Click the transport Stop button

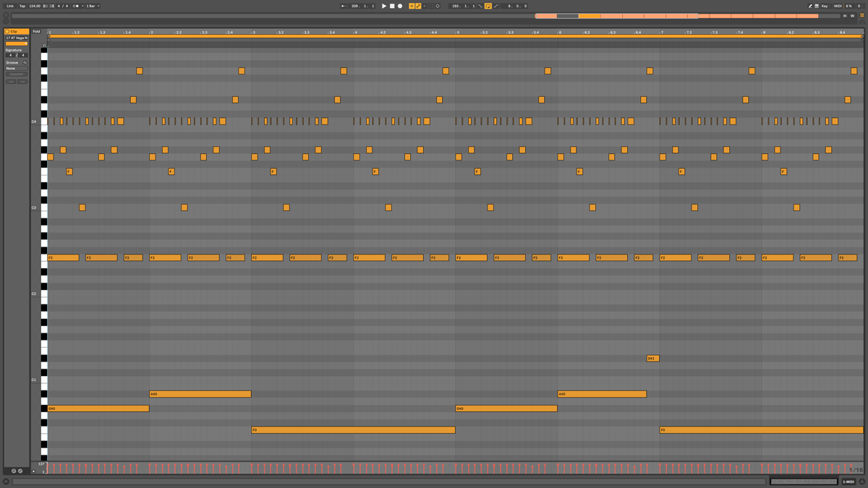pos(392,6)
